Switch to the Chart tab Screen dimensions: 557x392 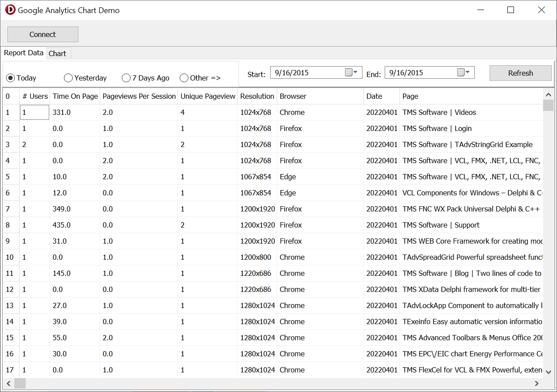(58, 54)
